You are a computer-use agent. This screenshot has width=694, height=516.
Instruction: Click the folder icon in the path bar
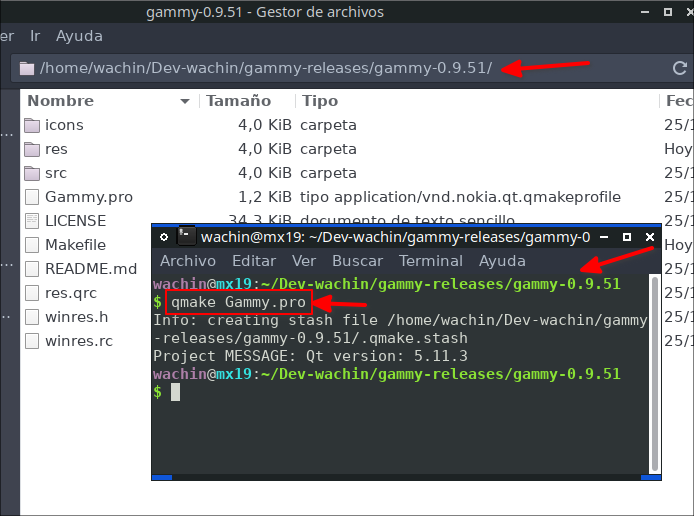point(27,69)
